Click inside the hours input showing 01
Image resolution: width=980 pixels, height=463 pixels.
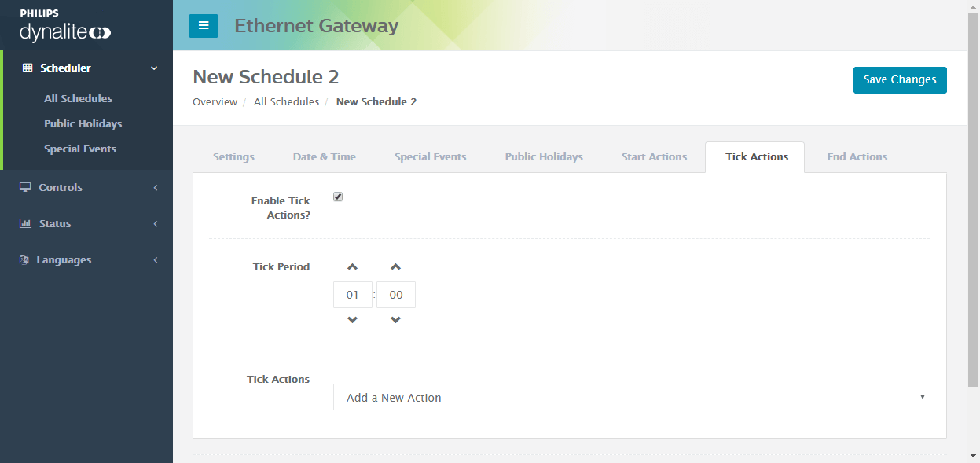pos(352,294)
